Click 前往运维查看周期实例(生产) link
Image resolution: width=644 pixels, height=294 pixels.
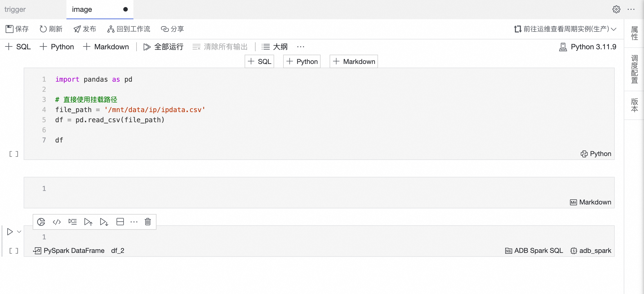click(565, 29)
